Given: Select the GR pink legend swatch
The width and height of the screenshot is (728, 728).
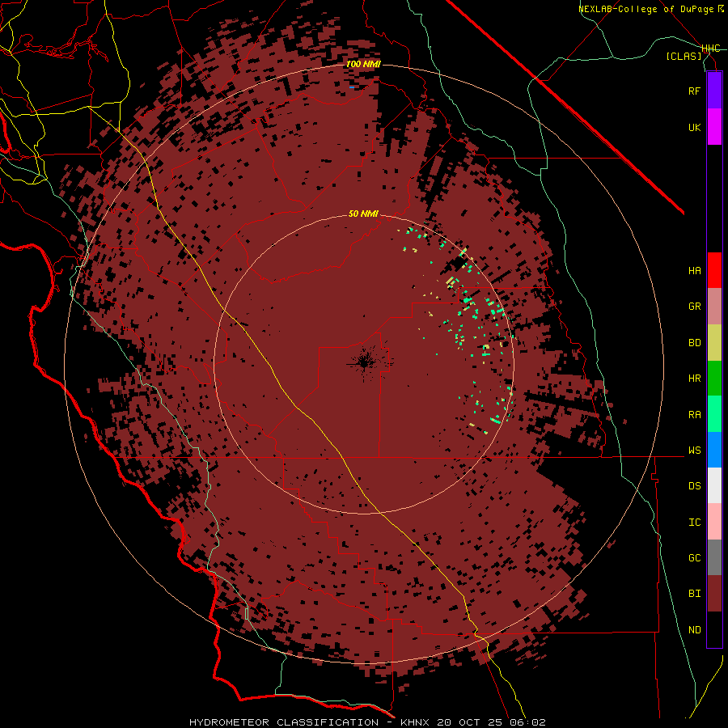Looking at the screenshot, I should (x=714, y=306).
